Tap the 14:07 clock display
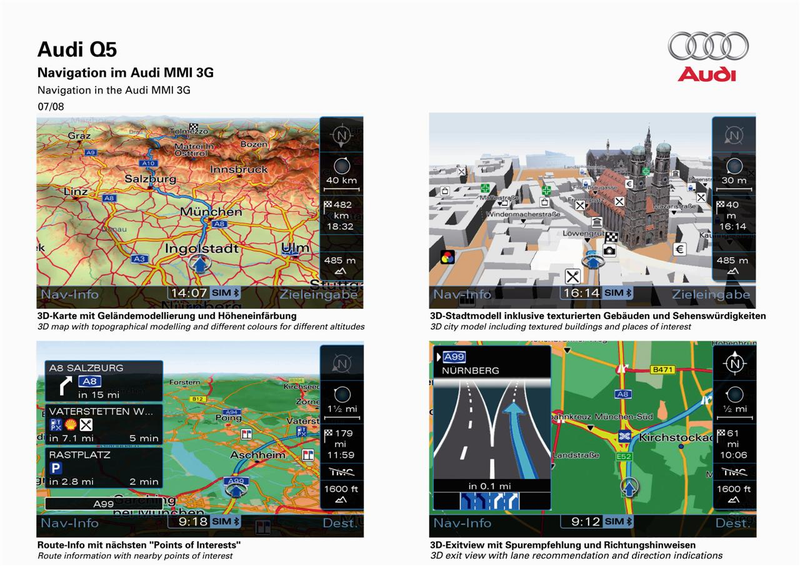This screenshot has height=566, width=800. point(189,293)
